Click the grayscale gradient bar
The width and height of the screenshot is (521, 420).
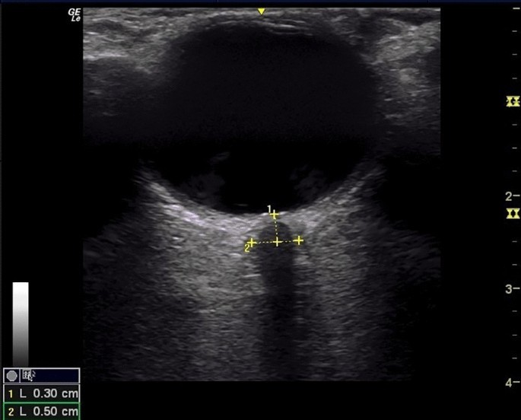point(21,324)
